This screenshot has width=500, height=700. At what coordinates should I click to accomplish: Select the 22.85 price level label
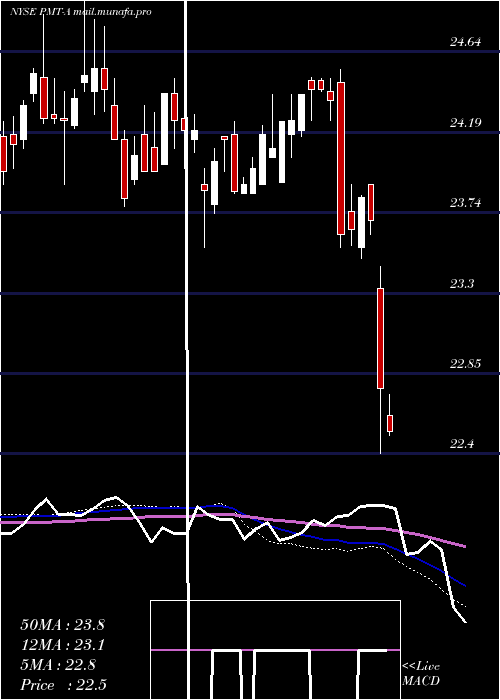point(465,363)
